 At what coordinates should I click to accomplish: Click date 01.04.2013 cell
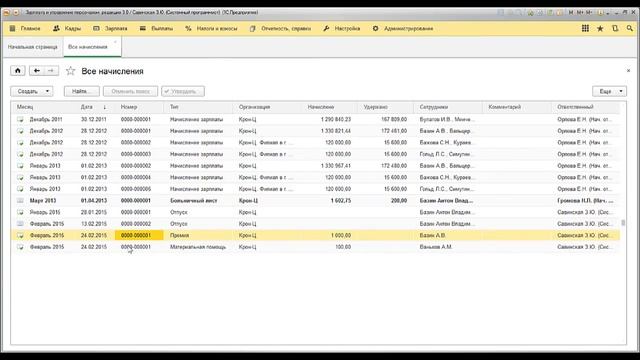coord(93,201)
